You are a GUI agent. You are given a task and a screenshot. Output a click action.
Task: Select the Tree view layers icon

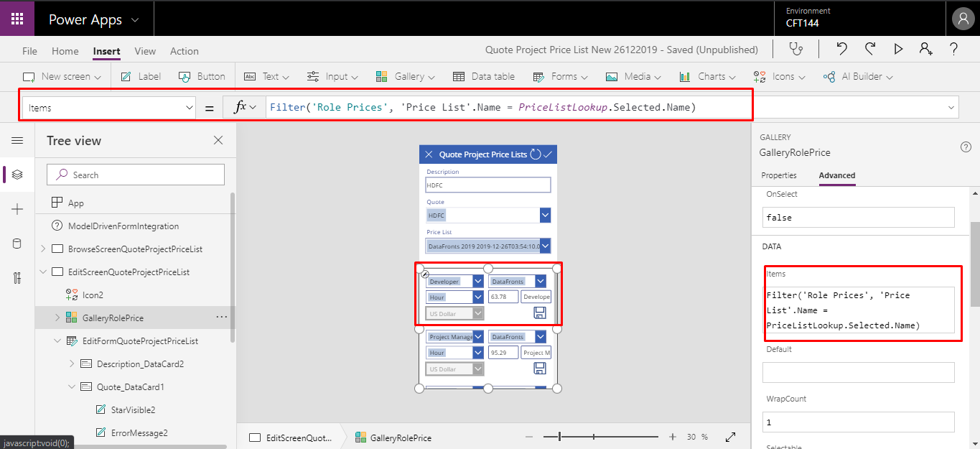click(x=17, y=175)
